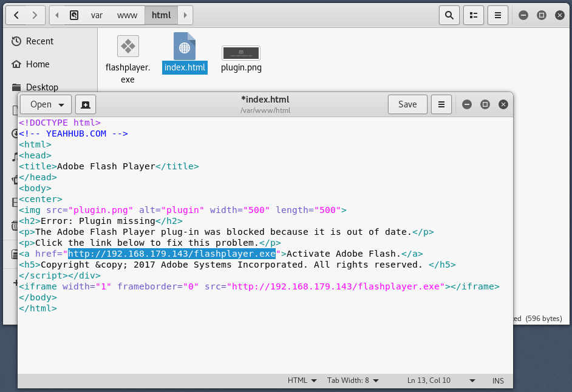The image size is (572, 392).
Task: Select the flashplayer.exe file icon
Action: pos(128,46)
